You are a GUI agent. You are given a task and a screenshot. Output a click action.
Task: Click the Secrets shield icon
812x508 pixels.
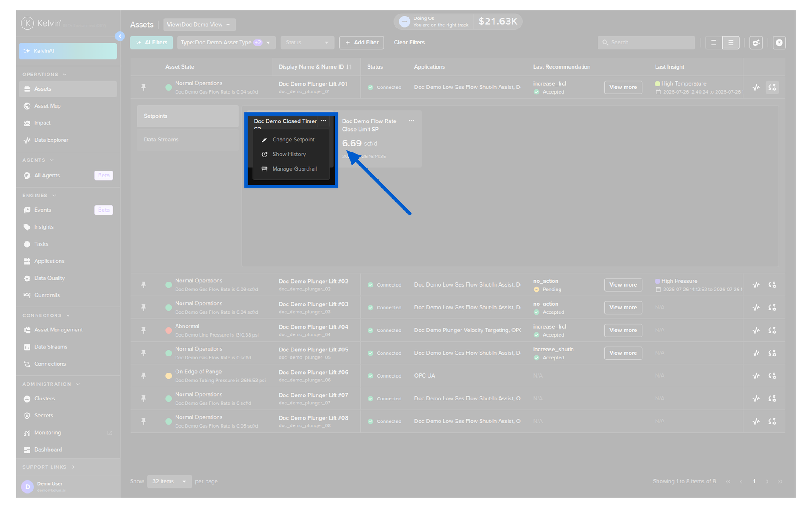point(27,416)
